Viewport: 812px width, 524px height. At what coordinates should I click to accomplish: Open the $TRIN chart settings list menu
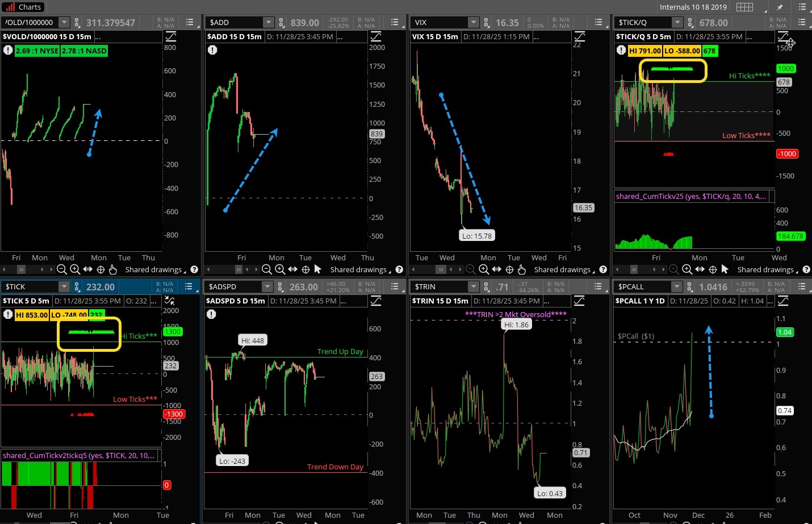coord(598,287)
